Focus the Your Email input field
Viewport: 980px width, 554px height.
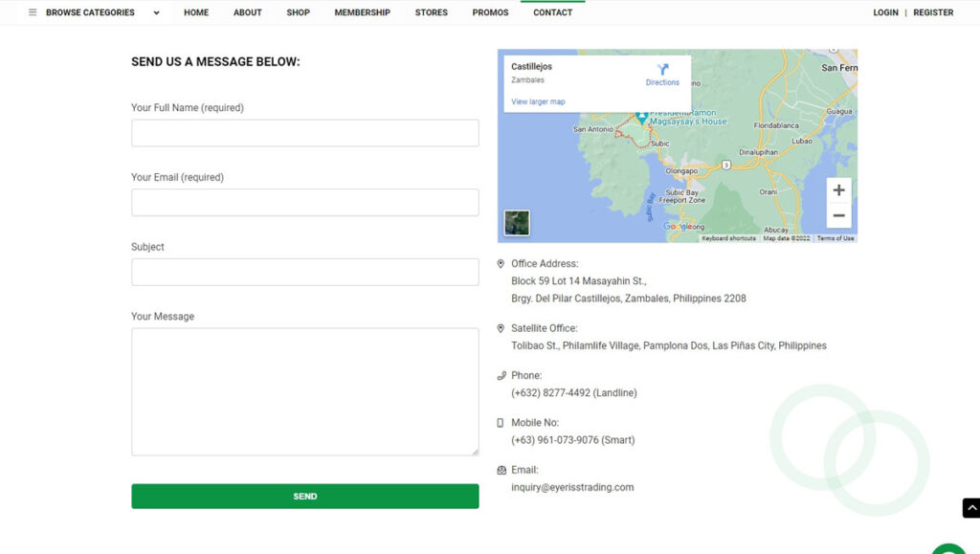pos(304,202)
